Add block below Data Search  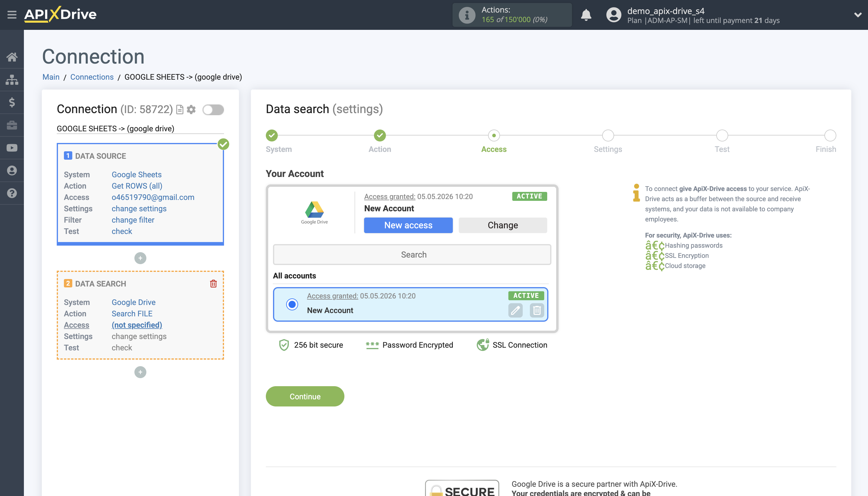(140, 372)
